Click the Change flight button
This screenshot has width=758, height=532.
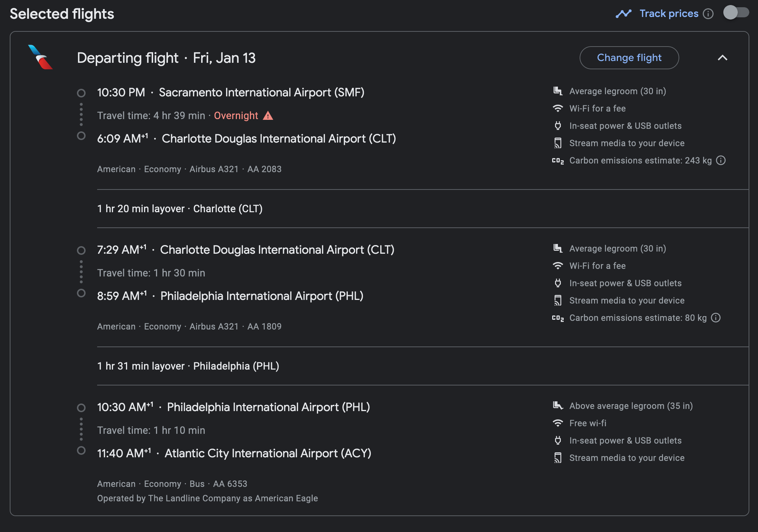pos(629,58)
